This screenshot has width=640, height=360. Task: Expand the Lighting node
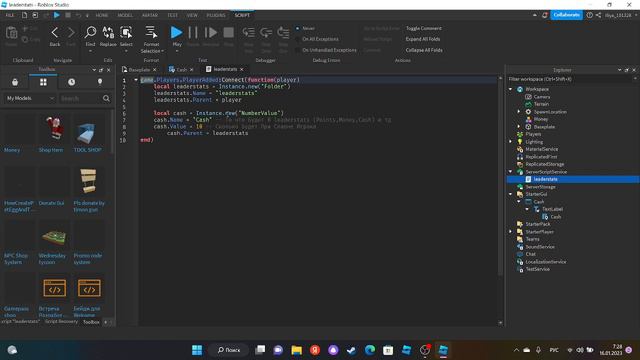point(511,142)
